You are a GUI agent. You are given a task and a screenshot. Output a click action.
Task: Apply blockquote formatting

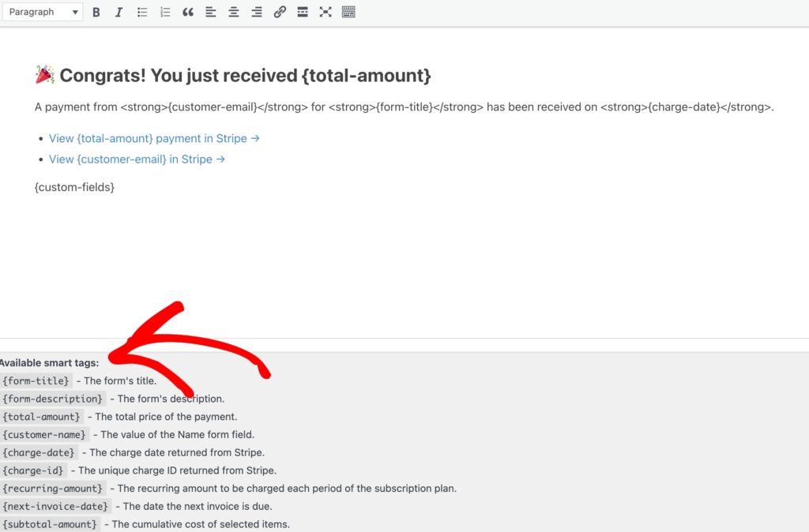click(188, 13)
